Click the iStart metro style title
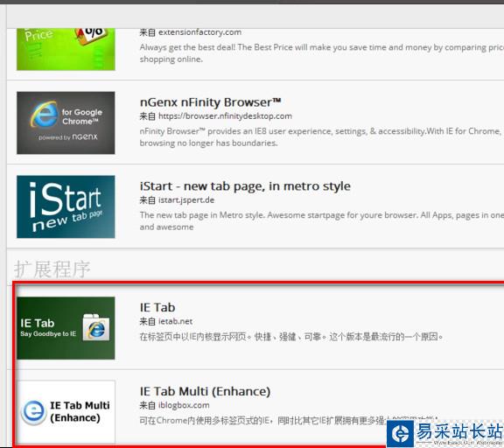Viewport: 504px width, 448px height. click(x=245, y=186)
